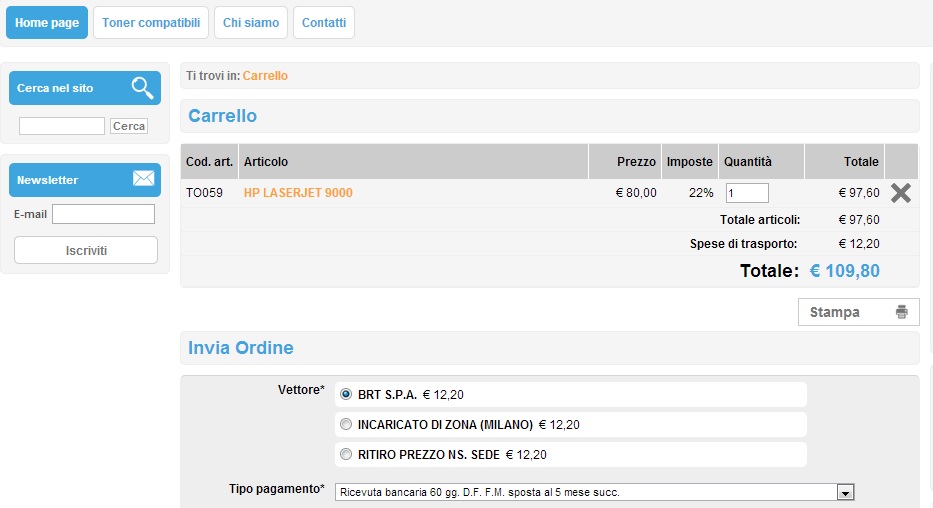Choose Incaricato di zona (Milano) carrier
The height and width of the screenshot is (508, 933).
pos(347,424)
